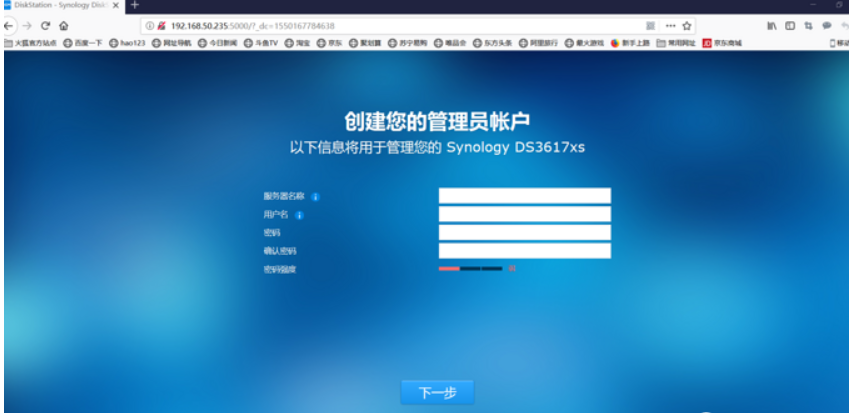849x413 pixels.
Task: Open 唯品会 bookmark
Action: [450, 43]
